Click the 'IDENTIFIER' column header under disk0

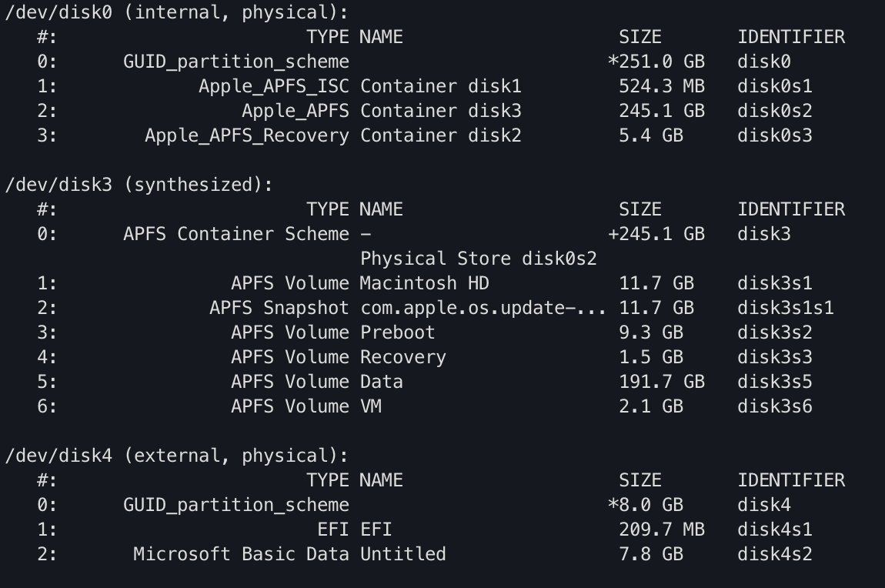click(791, 37)
